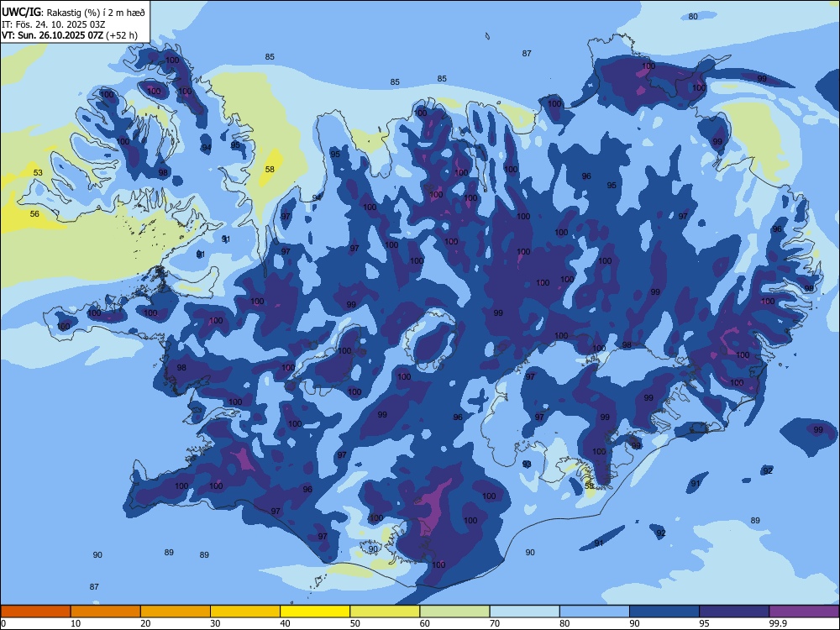Click the valid time 'VT: Sun. 26.10.2025 07Z (+52 h)'
The width and height of the screenshot is (840, 630).
click(x=70, y=35)
